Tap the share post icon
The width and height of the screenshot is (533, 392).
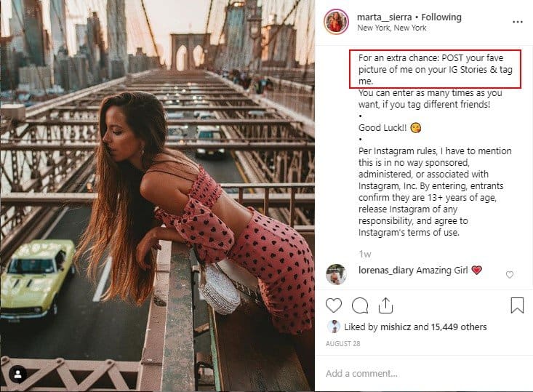(x=385, y=305)
